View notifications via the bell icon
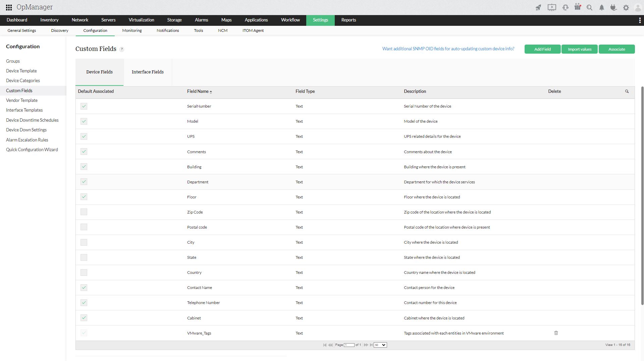The image size is (644, 361). [x=601, y=7]
